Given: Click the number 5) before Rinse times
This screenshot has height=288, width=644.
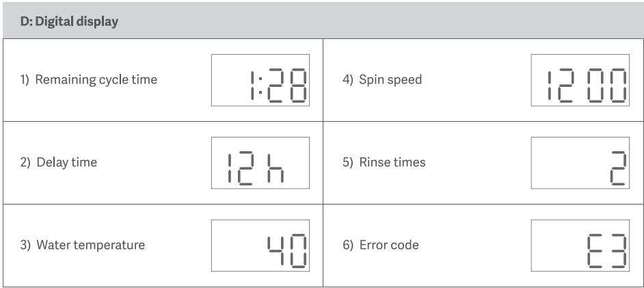Looking at the screenshot, I should point(348,162).
